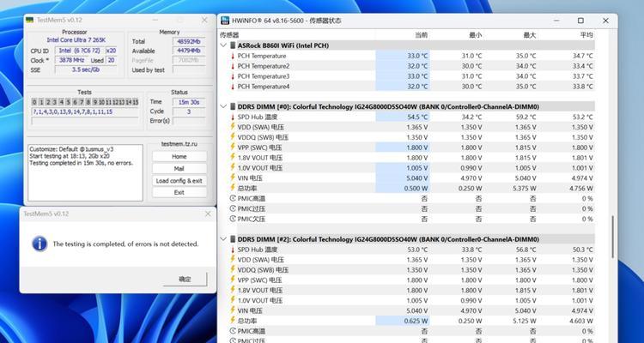
Task: Click the lightning icon for DIMM [#0] VDD (SWA) 电压
Action: 233,127
